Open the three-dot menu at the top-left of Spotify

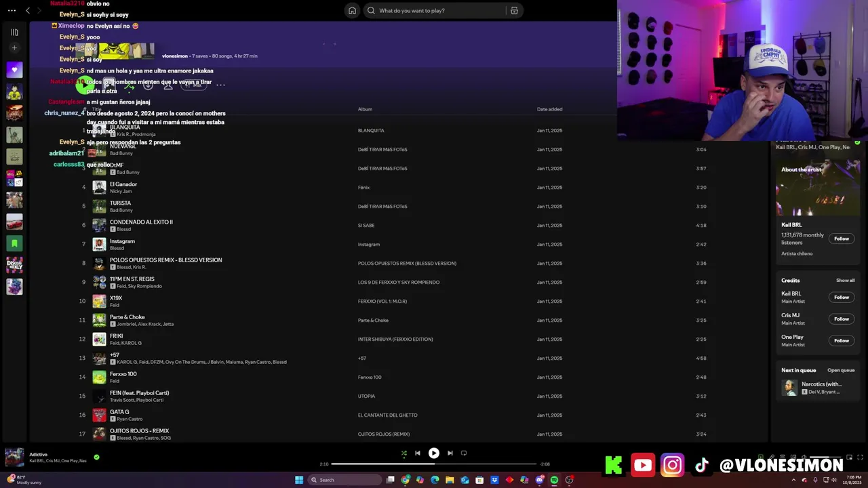[12, 10]
